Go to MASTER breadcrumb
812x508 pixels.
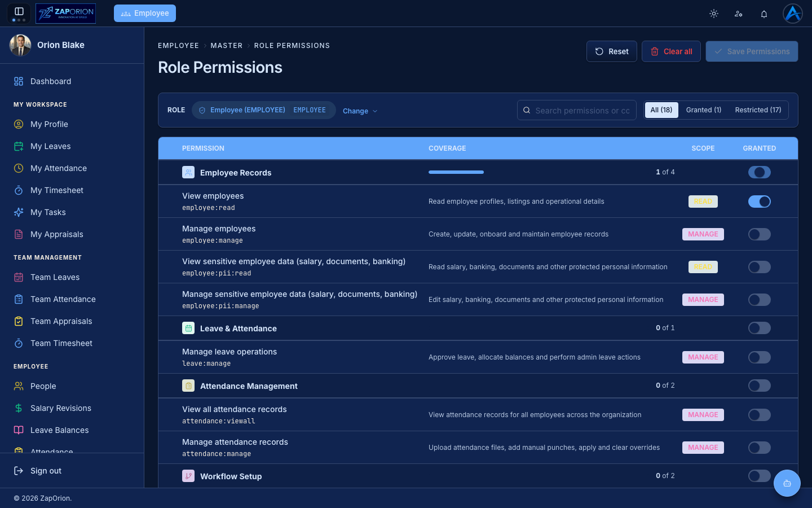pyautogui.click(x=227, y=46)
